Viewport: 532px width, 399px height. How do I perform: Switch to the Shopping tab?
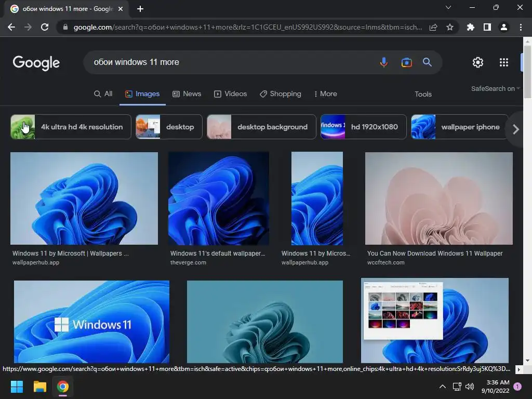[x=280, y=94]
